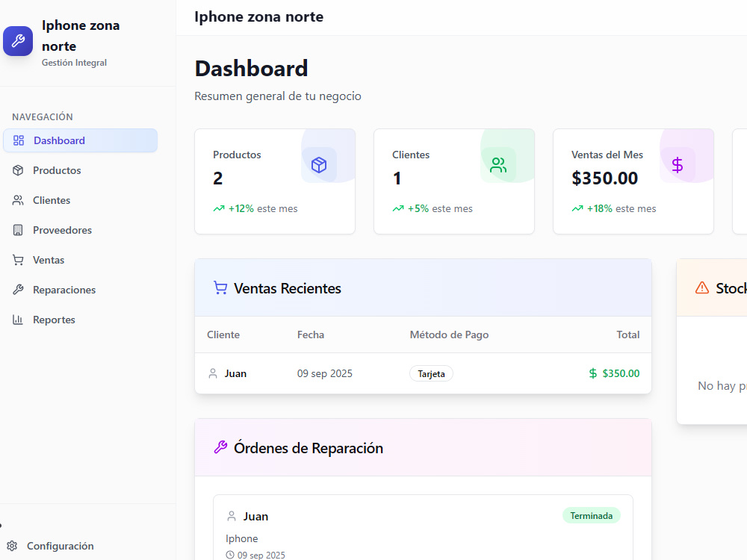Click the Método de Pago column header
The height and width of the screenshot is (560, 747).
449,335
